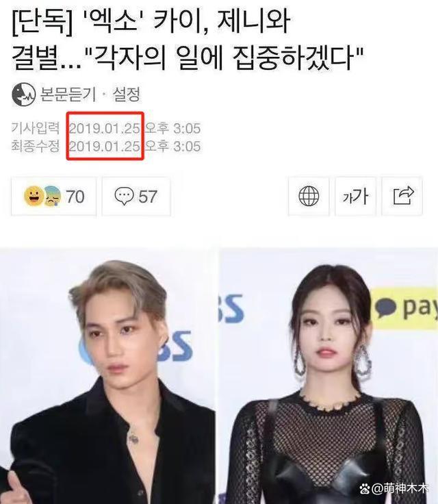Image resolution: width=438 pixels, height=504 pixels.
Task: Tap the smiling emoji reaction
Action: click(x=34, y=196)
